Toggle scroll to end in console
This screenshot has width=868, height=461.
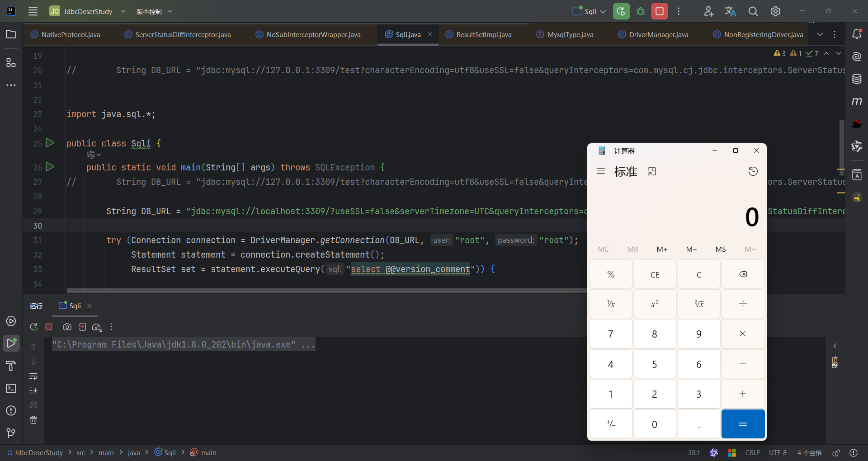click(33, 390)
